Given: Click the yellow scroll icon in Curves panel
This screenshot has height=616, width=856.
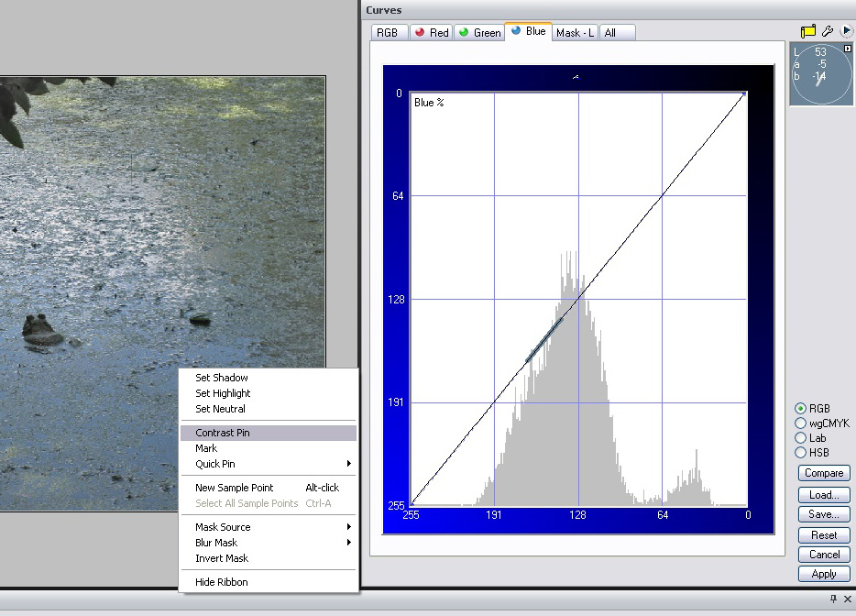Looking at the screenshot, I should (808, 31).
